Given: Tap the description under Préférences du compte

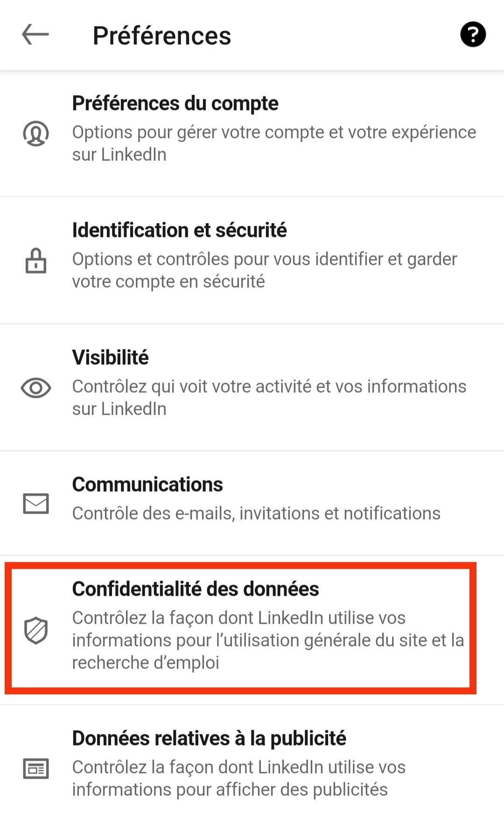Looking at the screenshot, I should [273, 143].
